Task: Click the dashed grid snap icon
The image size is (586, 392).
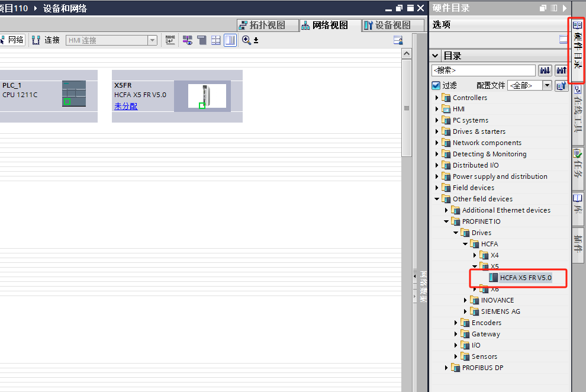Action: [x=215, y=40]
